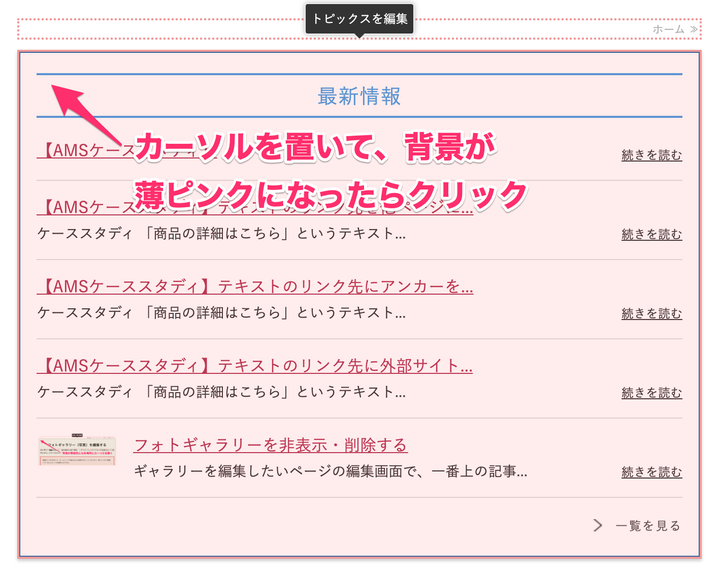Image resolution: width=720 pixels, height=572 pixels.
Task: Click the トピックスを編集 tooltip label
Action: pyautogui.click(x=359, y=18)
